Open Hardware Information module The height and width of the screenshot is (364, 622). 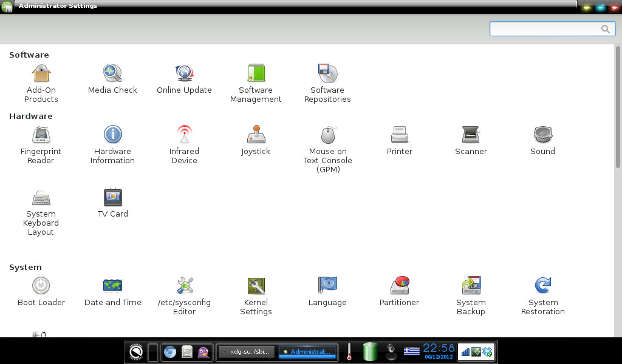tap(112, 135)
